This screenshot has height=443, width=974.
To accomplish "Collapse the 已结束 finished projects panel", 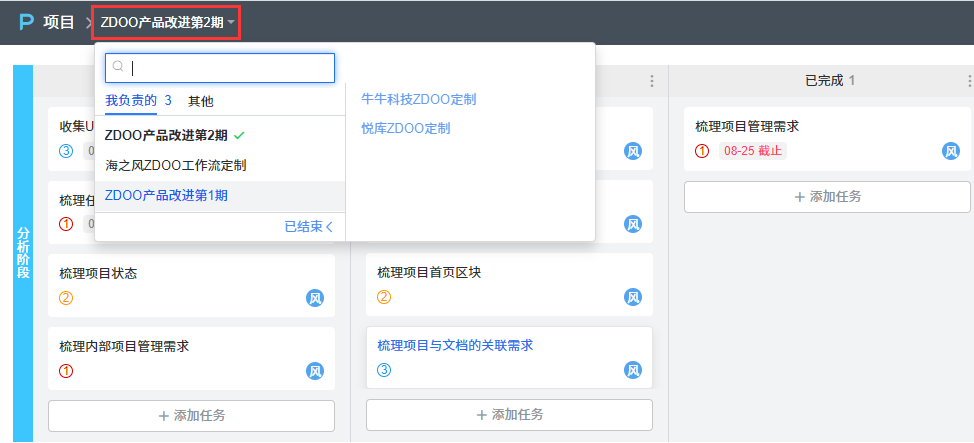I will pyautogui.click(x=309, y=227).
